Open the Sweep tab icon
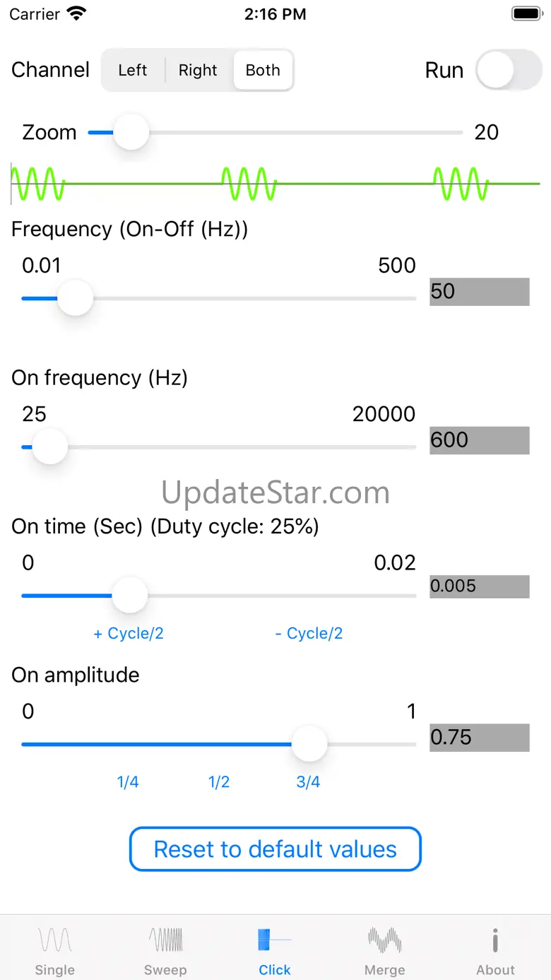 pos(165,940)
